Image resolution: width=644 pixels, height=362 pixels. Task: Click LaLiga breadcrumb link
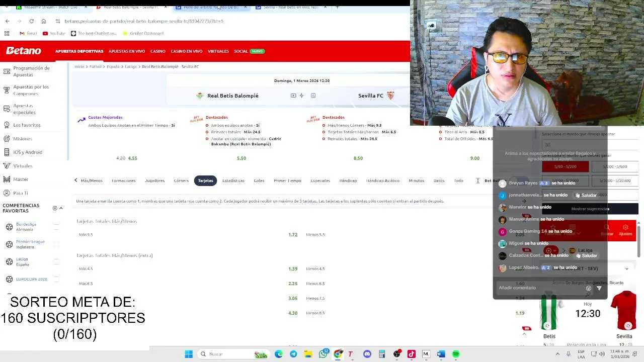pyautogui.click(x=130, y=66)
